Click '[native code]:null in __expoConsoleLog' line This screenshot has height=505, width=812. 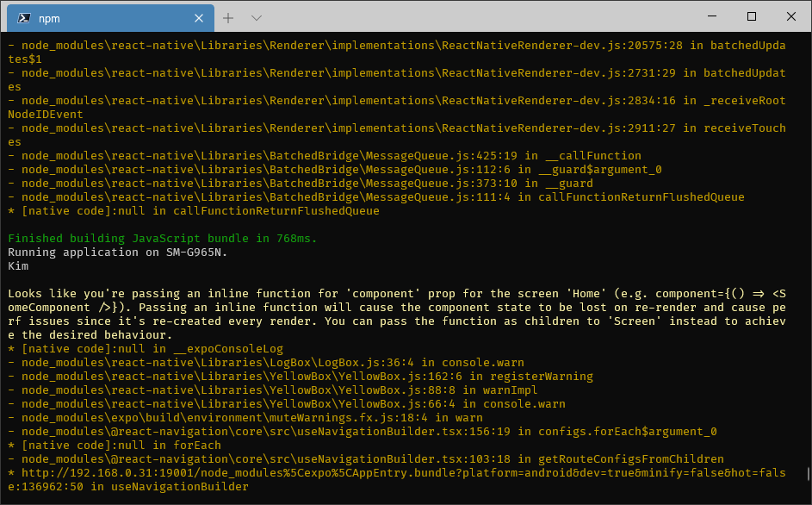pyautogui.click(x=146, y=349)
